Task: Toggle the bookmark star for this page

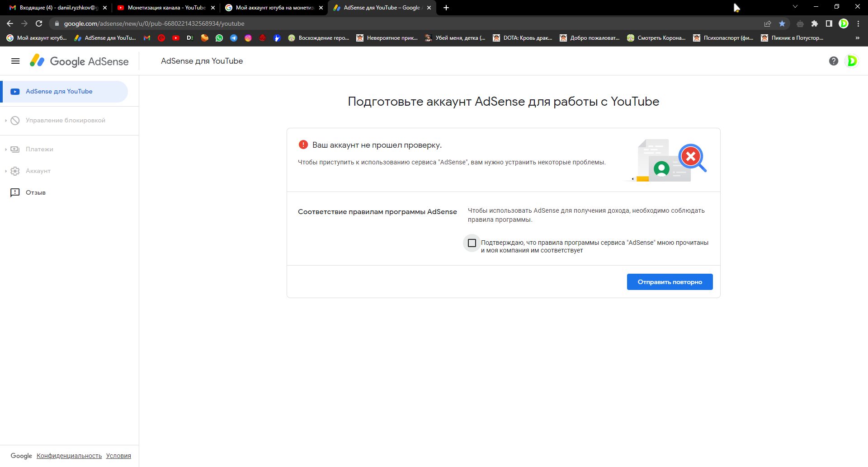Action: (x=782, y=23)
